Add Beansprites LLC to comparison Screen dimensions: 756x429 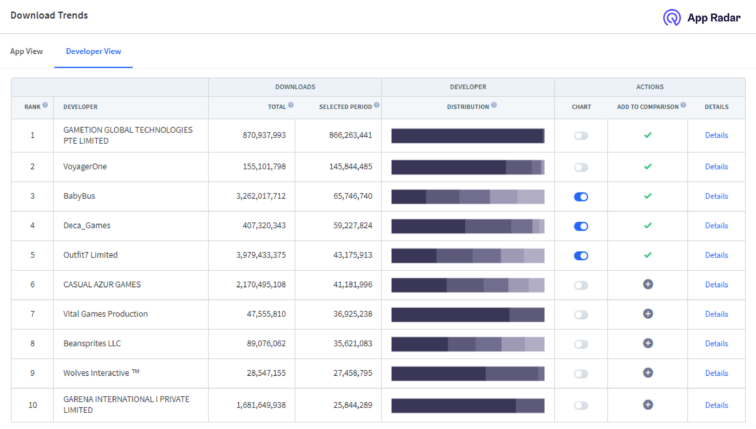(x=648, y=343)
